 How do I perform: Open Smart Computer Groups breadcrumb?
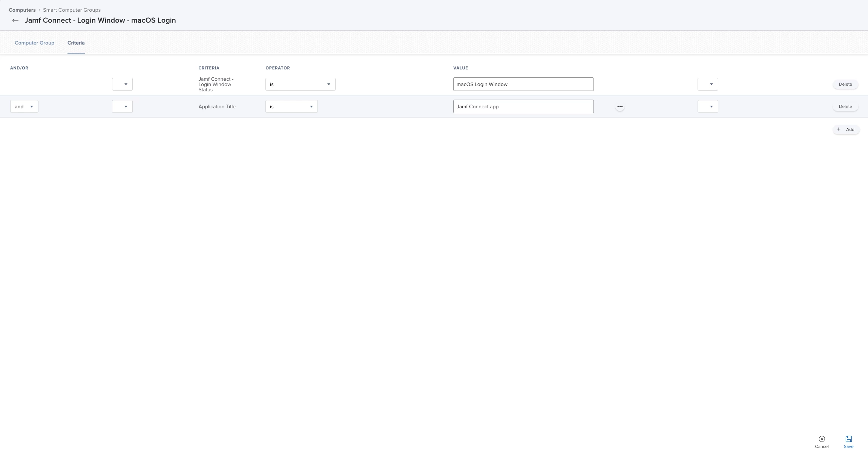click(72, 10)
